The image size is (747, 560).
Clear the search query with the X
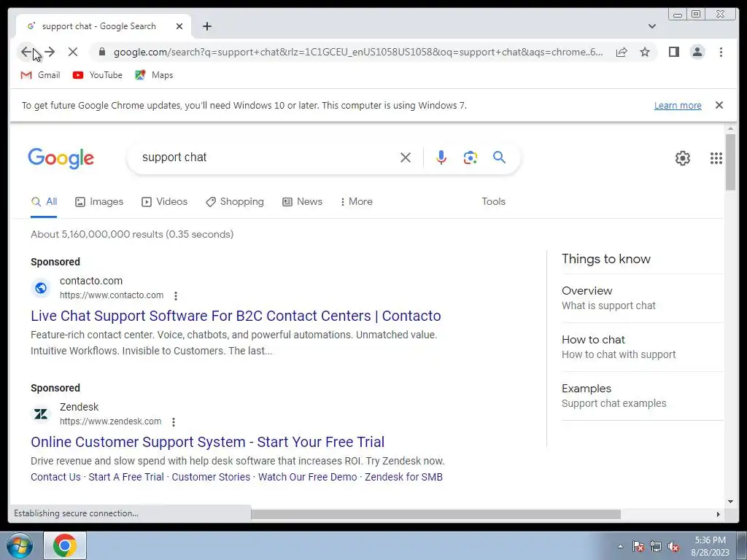pos(405,157)
